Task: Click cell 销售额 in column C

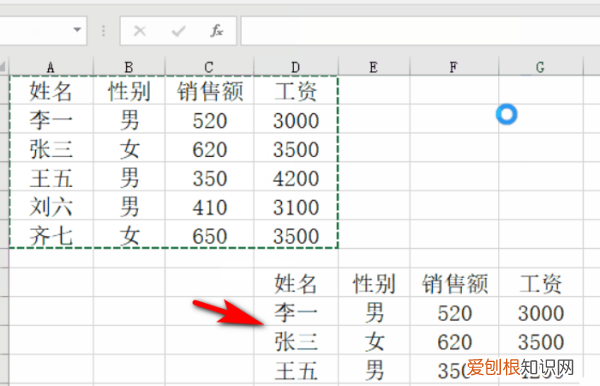Action: 209,90
